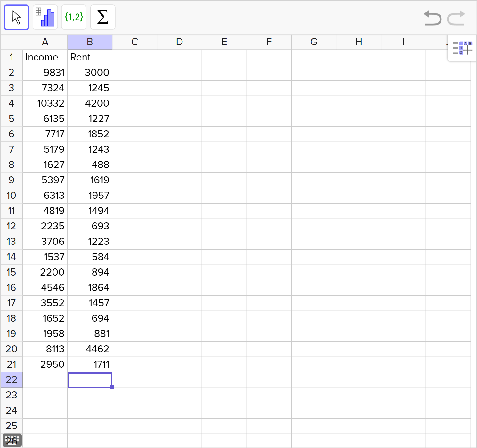Select column H header
This screenshot has width=477, height=448.
point(359,42)
